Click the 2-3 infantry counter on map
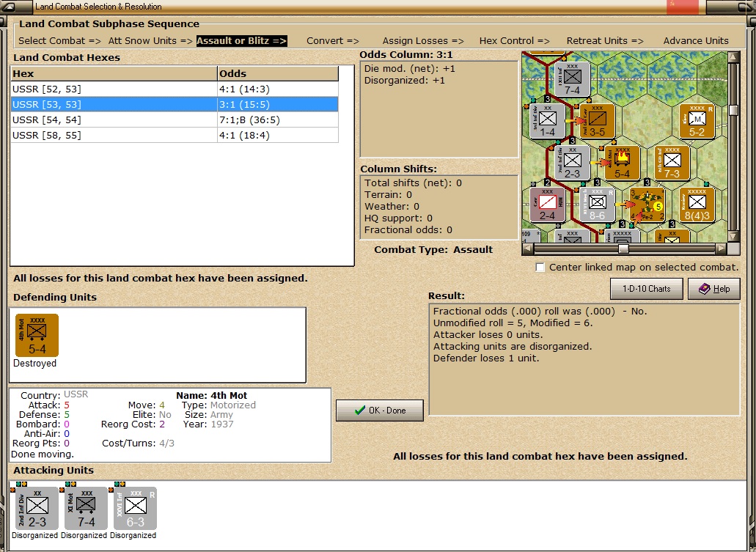 [x=572, y=163]
